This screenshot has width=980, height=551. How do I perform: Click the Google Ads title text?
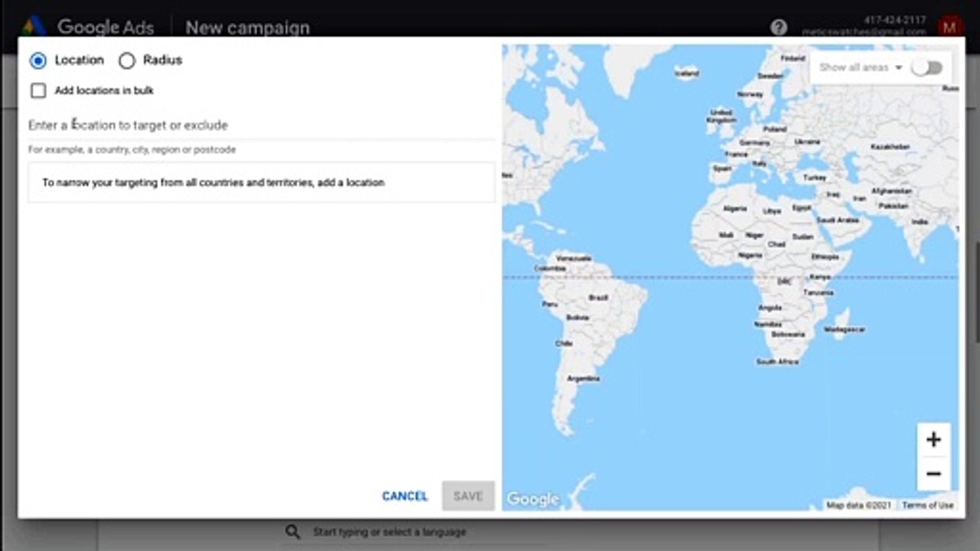[106, 28]
